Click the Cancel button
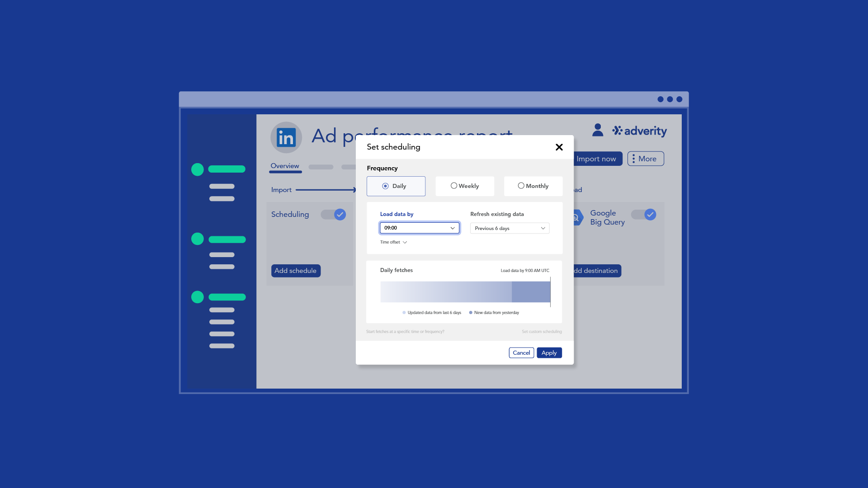The height and width of the screenshot is (488, 868). point(521,353)
